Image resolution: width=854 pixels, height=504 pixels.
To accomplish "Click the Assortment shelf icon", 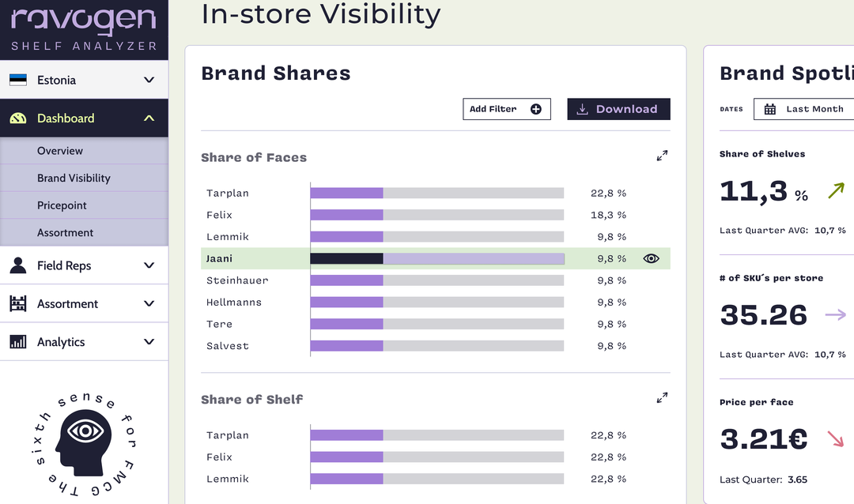I will coord(18,304).
